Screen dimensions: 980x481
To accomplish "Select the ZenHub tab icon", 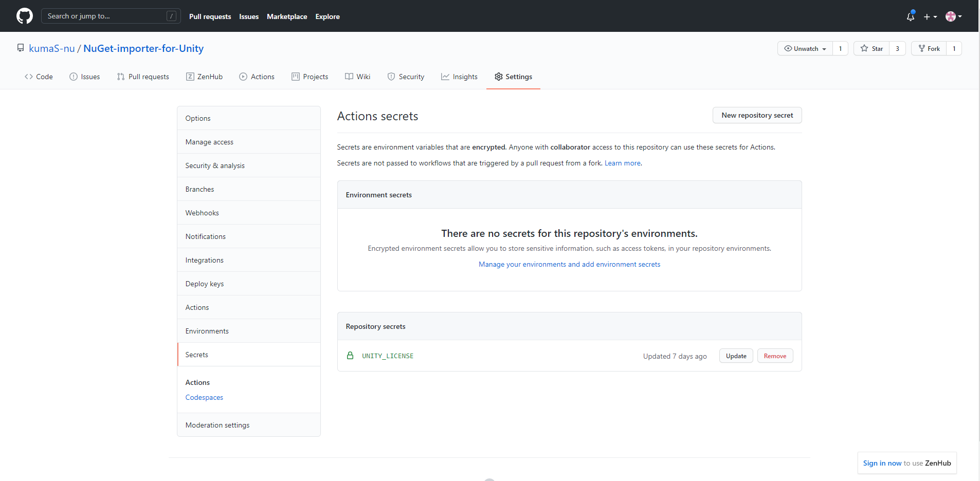I will click(x=190, y=77).
